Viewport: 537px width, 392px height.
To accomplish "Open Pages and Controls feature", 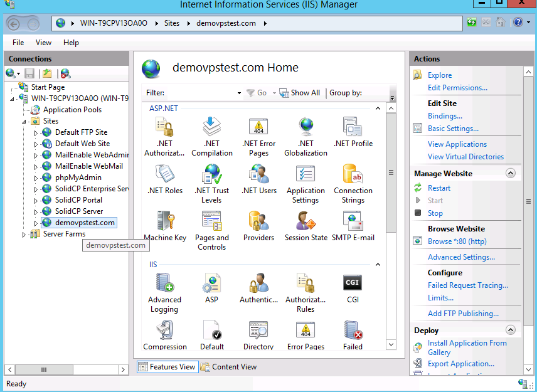I will click(211, 230).
